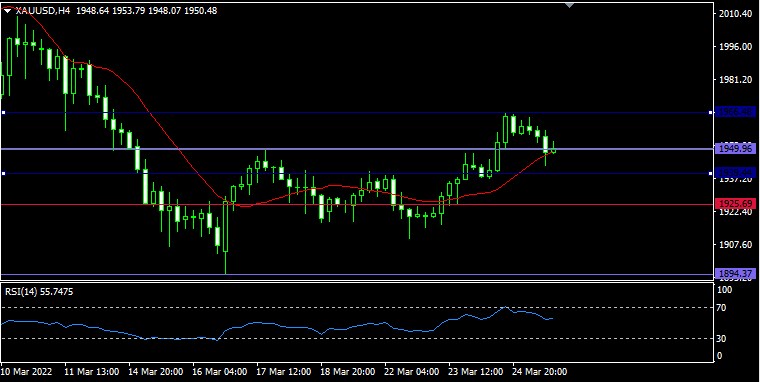The width and height of the screenshot is (760, 382).
Task: Select upper dark-blue line's left handle
Action: click(x=3, y=112)
